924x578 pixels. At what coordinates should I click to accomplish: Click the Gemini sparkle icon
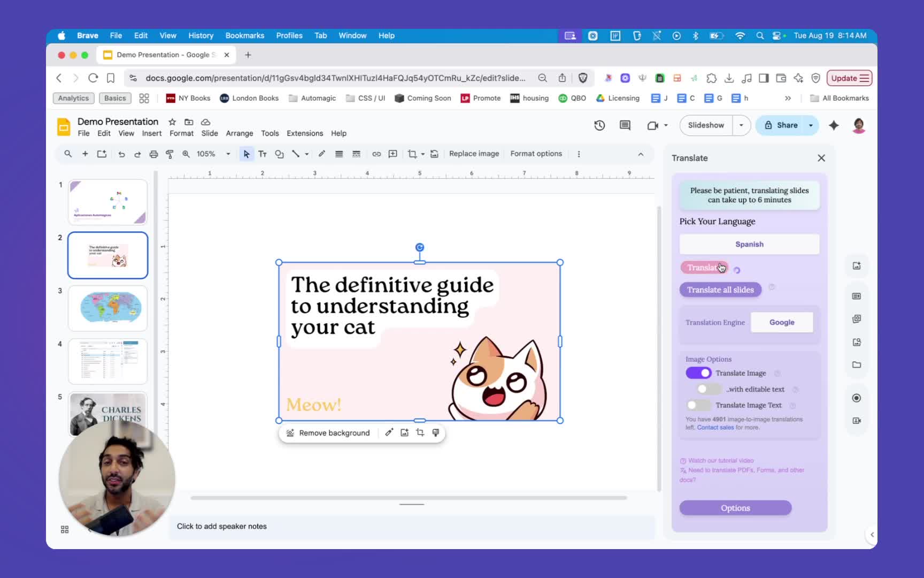834,125
